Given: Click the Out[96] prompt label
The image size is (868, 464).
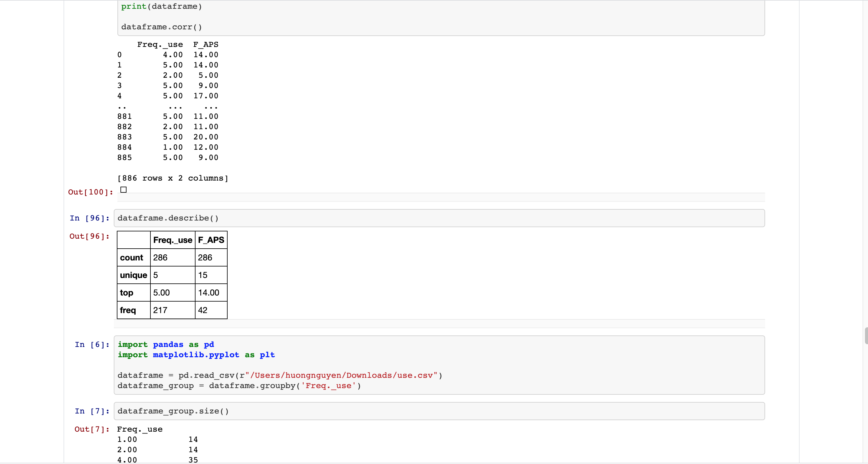Looking at the screenshot, I should [x=89, y=236].
